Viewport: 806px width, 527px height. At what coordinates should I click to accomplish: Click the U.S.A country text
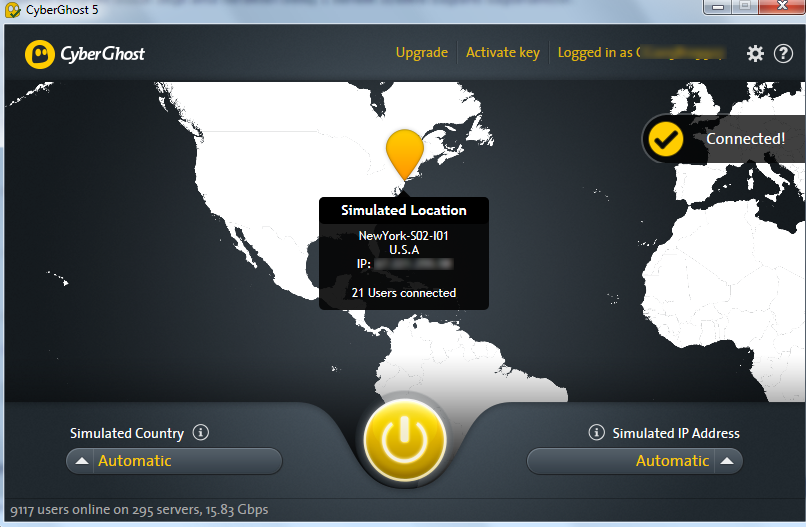pyautogui.click(x=404, y=250)
